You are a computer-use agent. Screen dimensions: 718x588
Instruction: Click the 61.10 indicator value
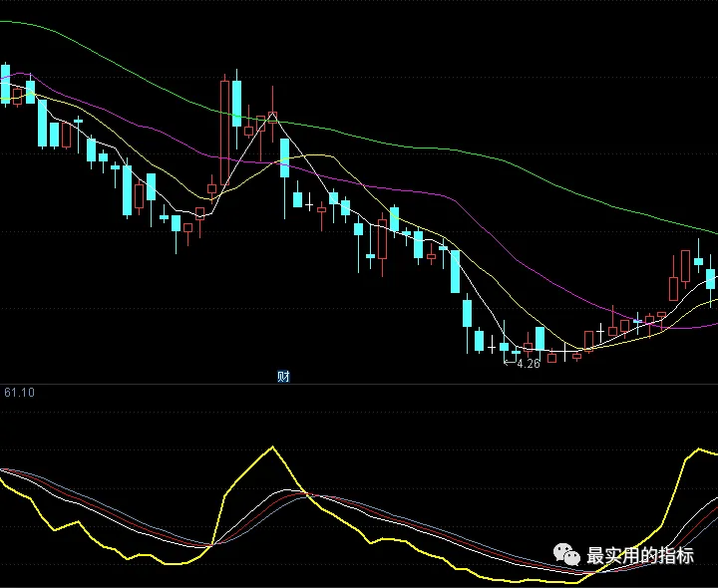point(19,393)
